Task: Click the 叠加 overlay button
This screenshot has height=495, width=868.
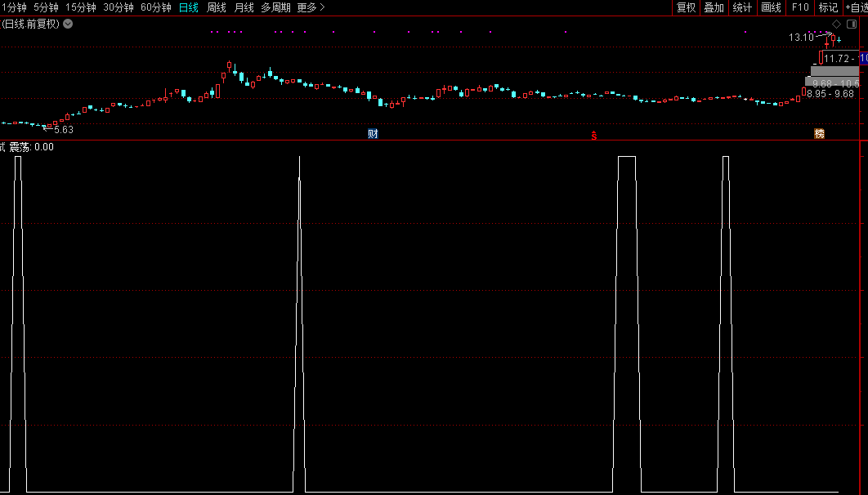Action: [x=714, y=7]
